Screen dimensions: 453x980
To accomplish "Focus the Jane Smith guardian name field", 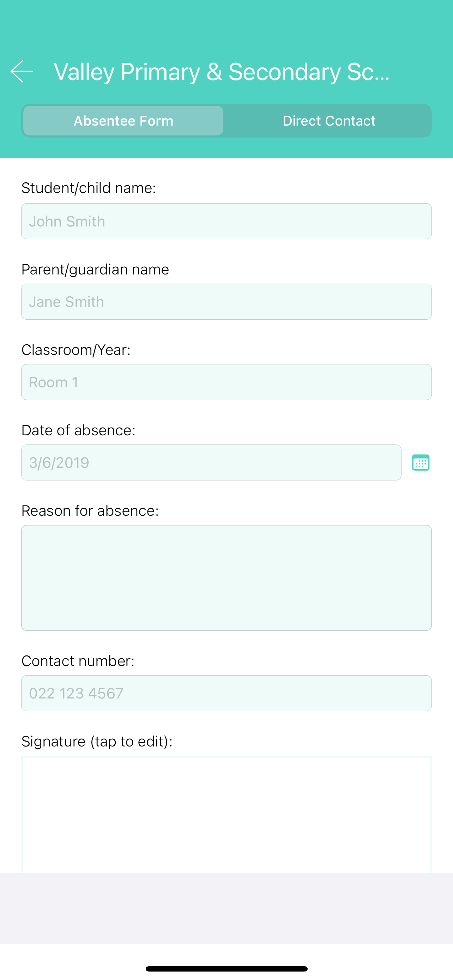I will [226, 302].
